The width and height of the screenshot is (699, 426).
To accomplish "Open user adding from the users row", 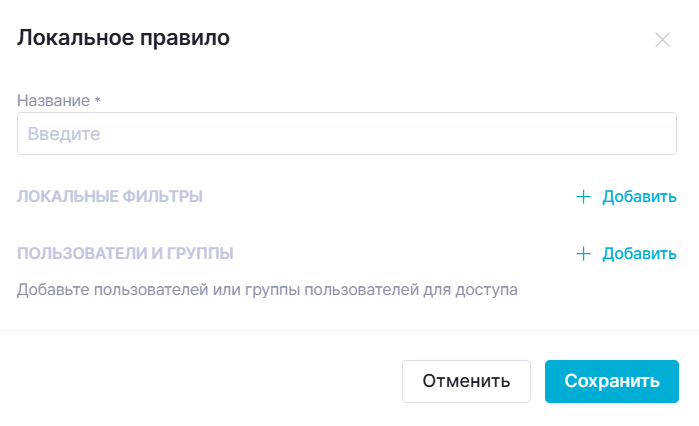I will click(627, 254).
